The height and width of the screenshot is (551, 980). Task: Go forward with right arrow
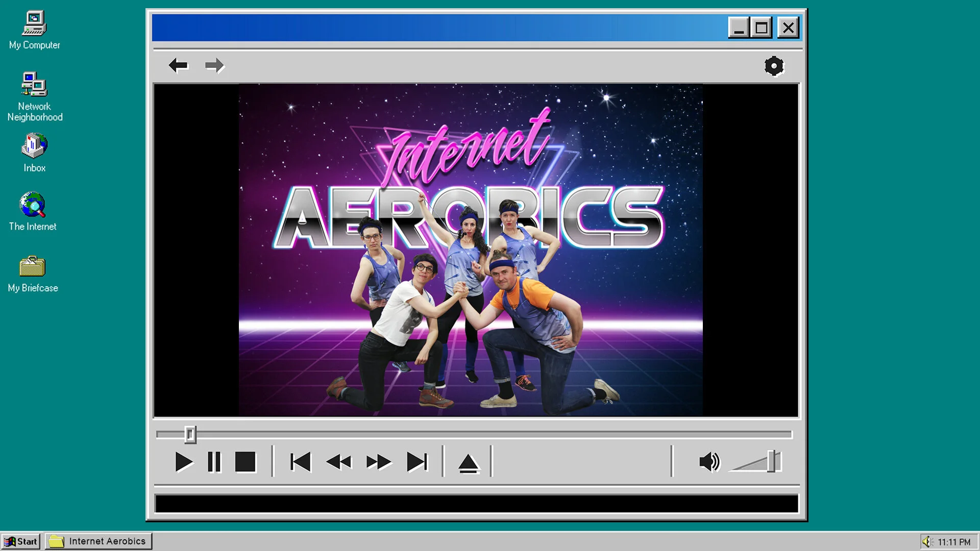pos(214,65)
